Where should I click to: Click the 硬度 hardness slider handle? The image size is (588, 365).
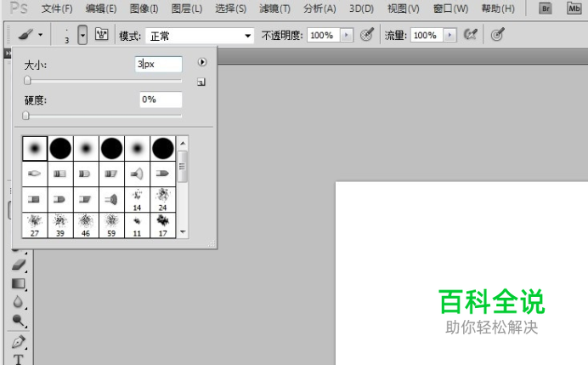pyautogui.click(x=25, y=115)
